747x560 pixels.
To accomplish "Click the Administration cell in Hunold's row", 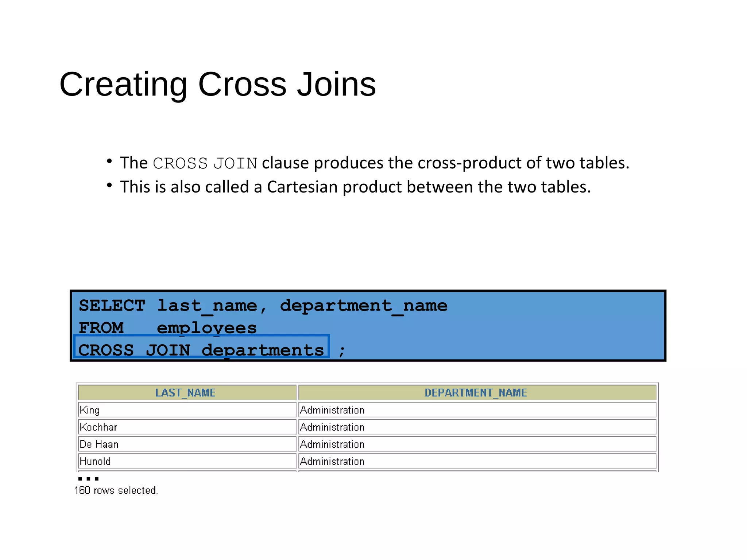I will tap(477, 461).
